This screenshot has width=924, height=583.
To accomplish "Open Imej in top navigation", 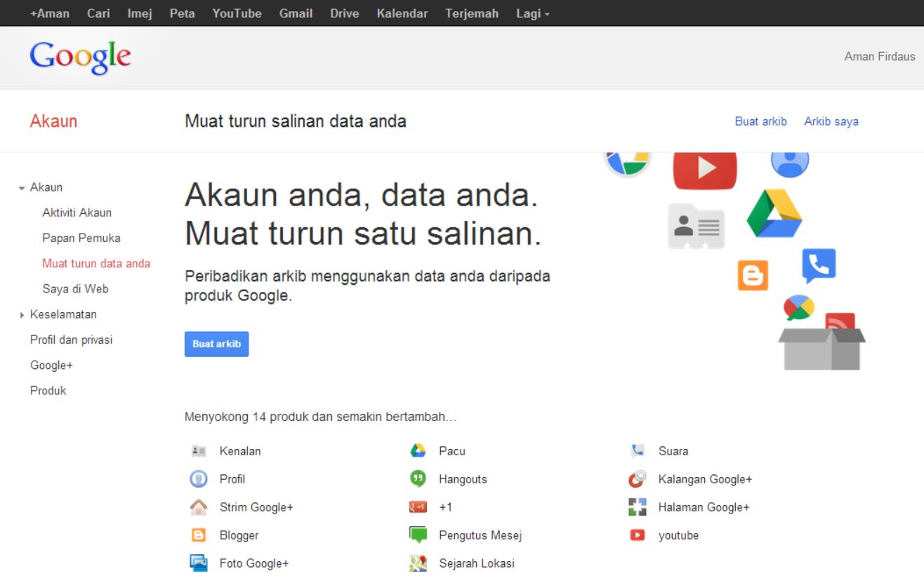I will coord(140,13).
